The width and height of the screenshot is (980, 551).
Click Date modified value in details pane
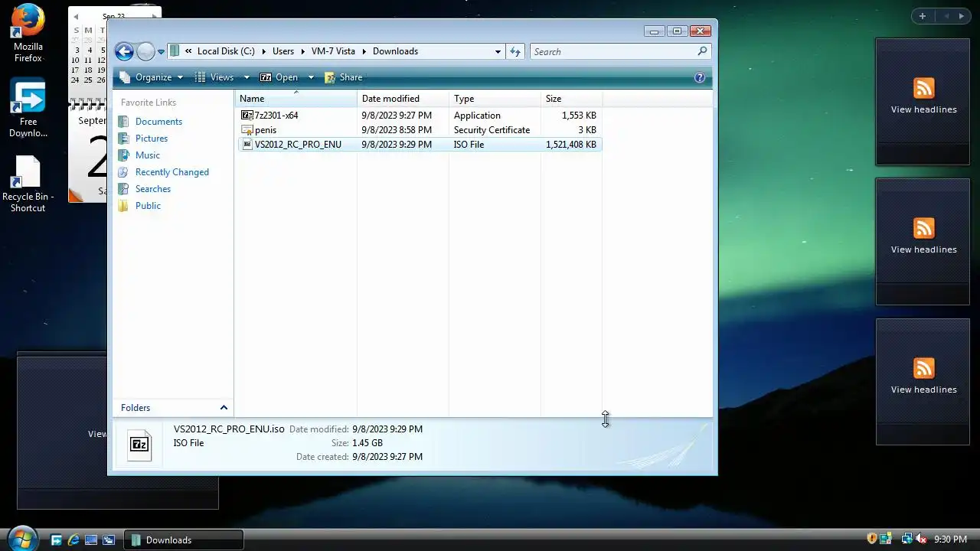click(387, 429)
